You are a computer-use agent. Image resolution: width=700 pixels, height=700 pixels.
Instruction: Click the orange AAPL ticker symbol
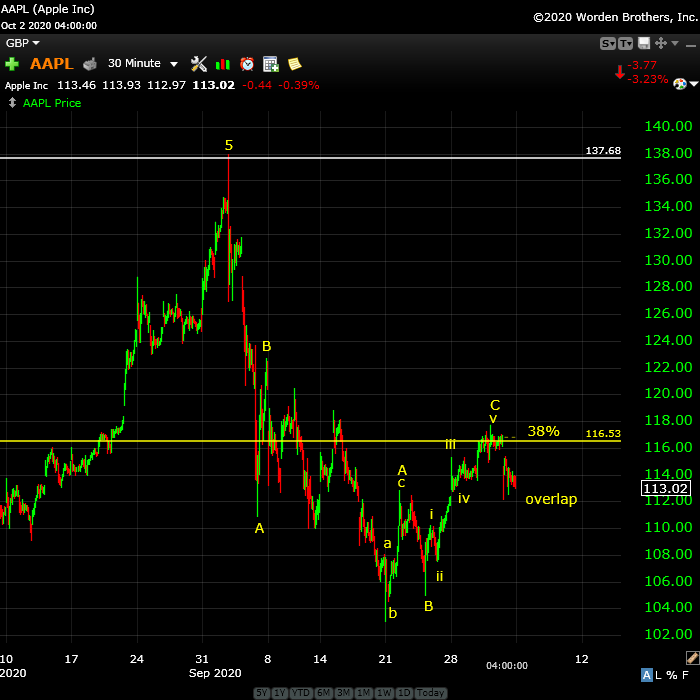52,64
